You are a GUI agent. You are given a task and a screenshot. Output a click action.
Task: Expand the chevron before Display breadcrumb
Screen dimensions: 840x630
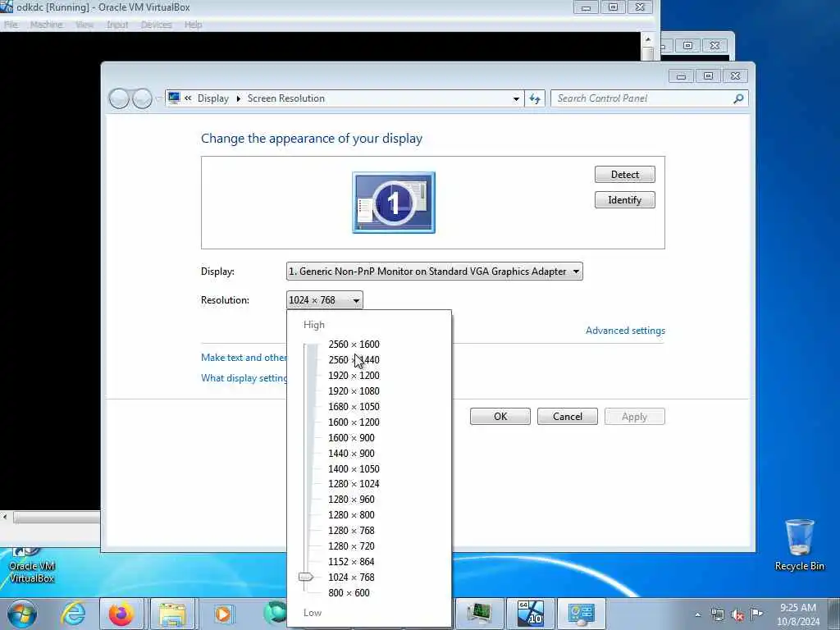tap(188, 98)
